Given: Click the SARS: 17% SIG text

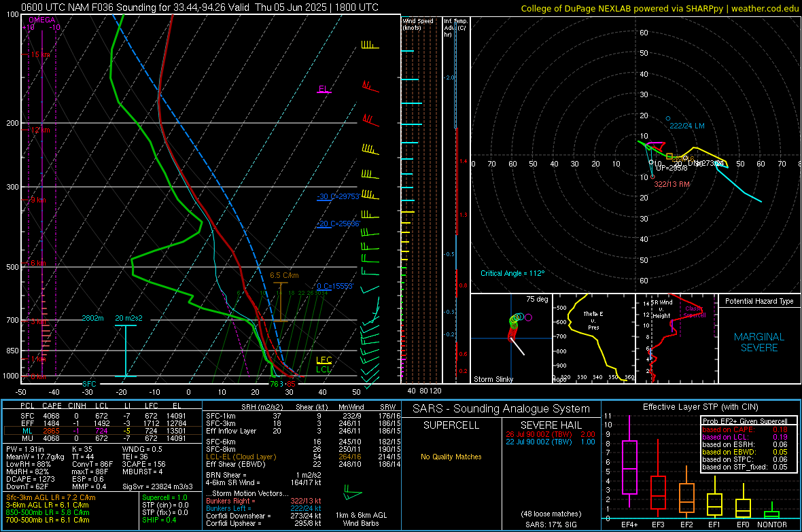Looking at the screenshot, I should click(551, 525).
